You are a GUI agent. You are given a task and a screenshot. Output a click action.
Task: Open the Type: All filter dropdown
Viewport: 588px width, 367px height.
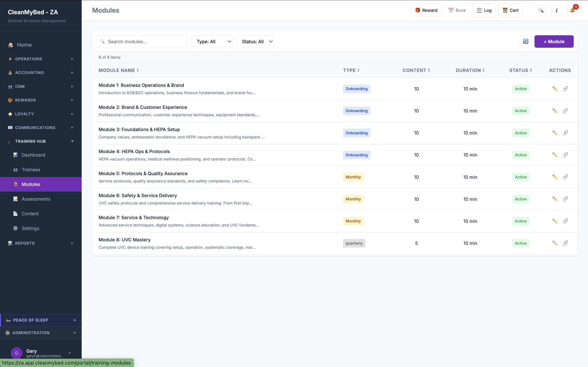(x=212, y=41)
